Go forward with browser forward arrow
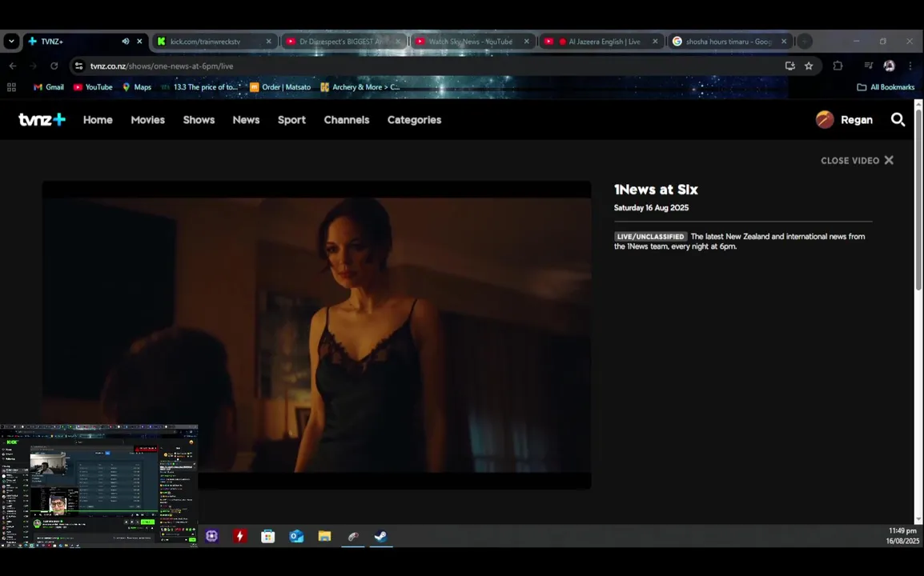924x576 pixels. (x=33, y=66)
